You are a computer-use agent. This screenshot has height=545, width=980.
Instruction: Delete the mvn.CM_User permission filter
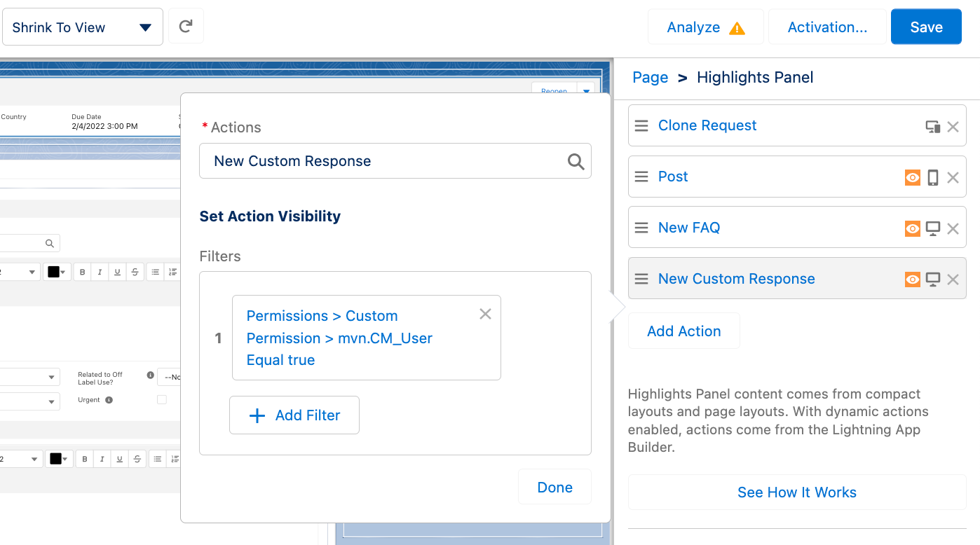(485, 315)
